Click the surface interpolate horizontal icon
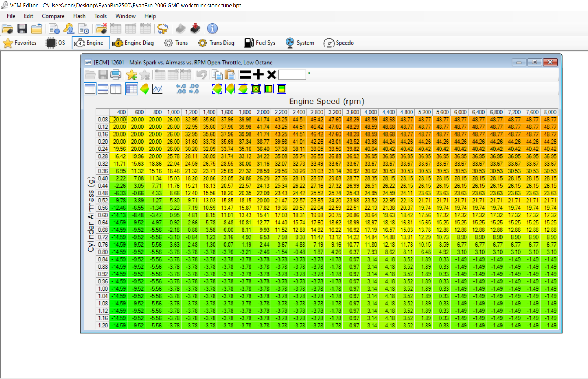Screen dimensions: 588x379 tap(230, 89)
